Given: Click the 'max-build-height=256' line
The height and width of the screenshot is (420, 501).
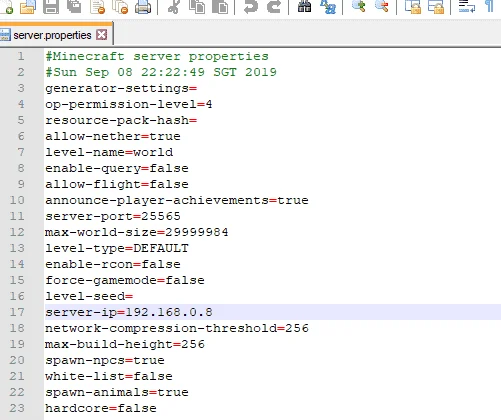Looking at the screenshot, I should [x=125, y=344].
